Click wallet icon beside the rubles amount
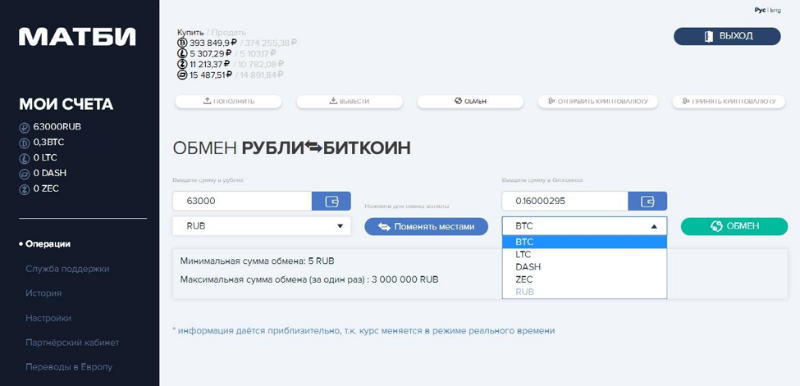The image size is (800, 386). (x=331, y=201)
